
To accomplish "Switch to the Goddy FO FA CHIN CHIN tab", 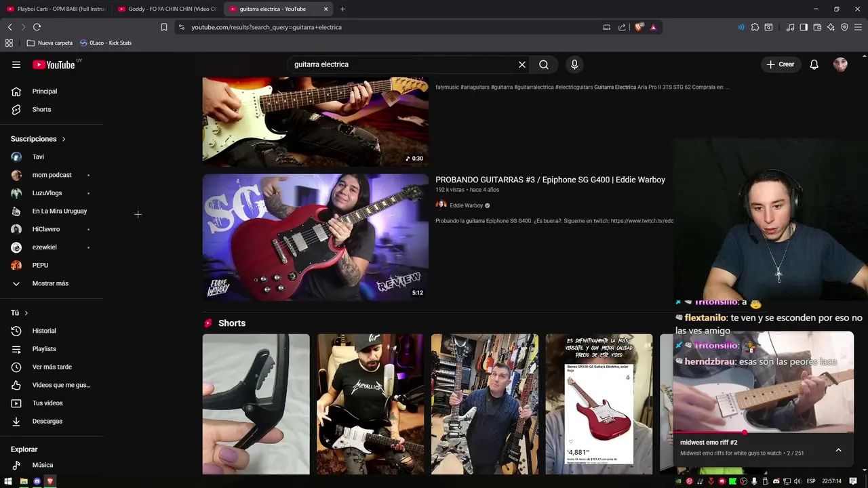I will click(167, 9).
